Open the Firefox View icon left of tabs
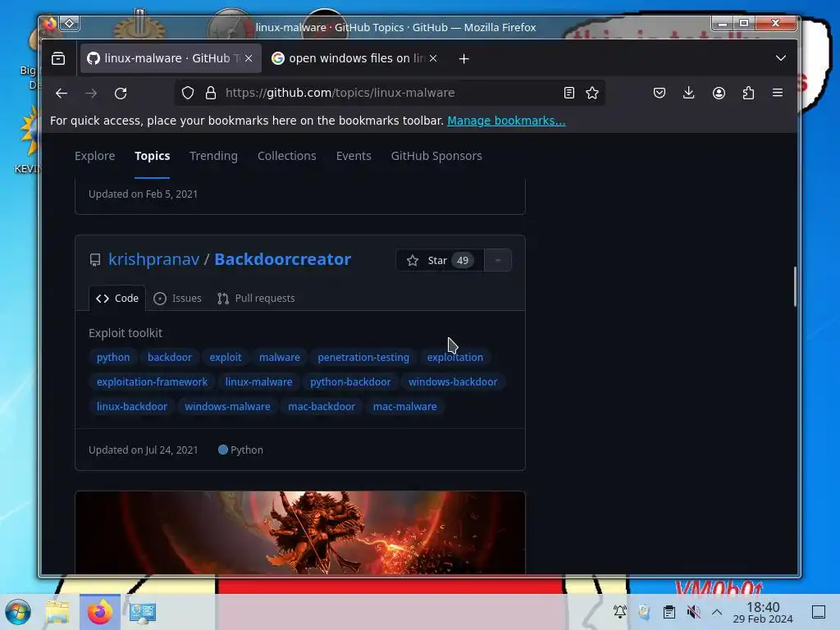840x630 pixels. [x=58, y=58]
